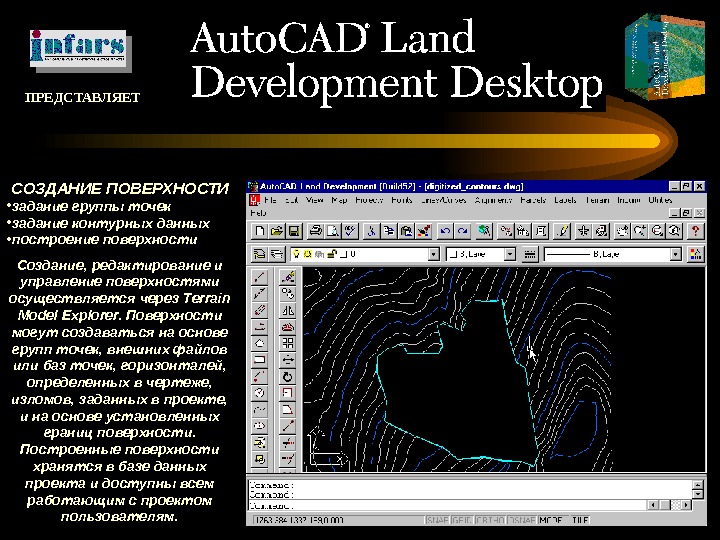This screenshot has height=540, width=720.
Task: Click the Redo arrow icon
Action: (x=462, y=231)
